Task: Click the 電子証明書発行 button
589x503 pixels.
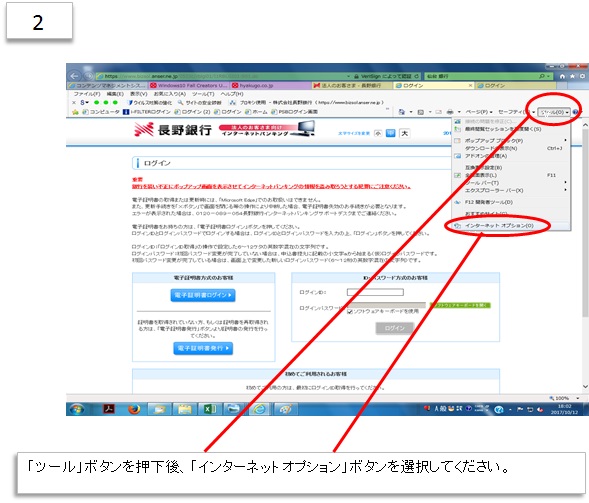Action: coord(203,349)
